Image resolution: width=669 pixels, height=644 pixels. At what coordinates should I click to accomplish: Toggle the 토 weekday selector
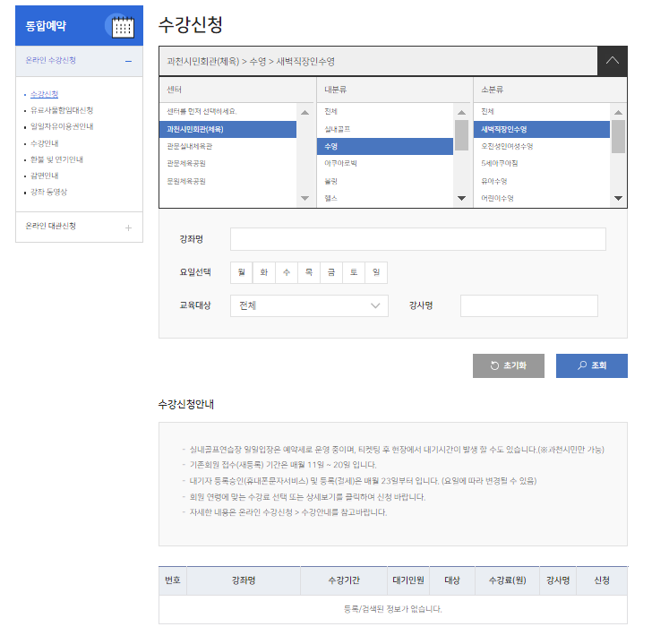[354, 272]
